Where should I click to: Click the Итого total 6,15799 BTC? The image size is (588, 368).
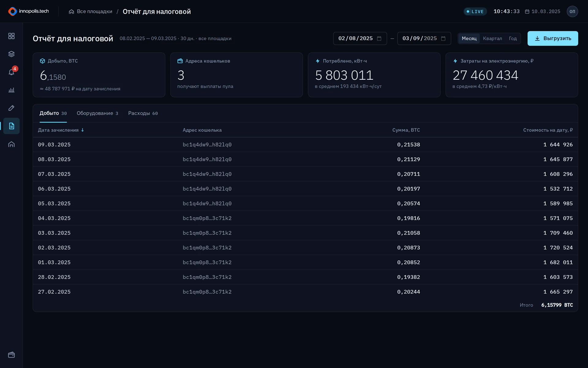click(557, 305)
